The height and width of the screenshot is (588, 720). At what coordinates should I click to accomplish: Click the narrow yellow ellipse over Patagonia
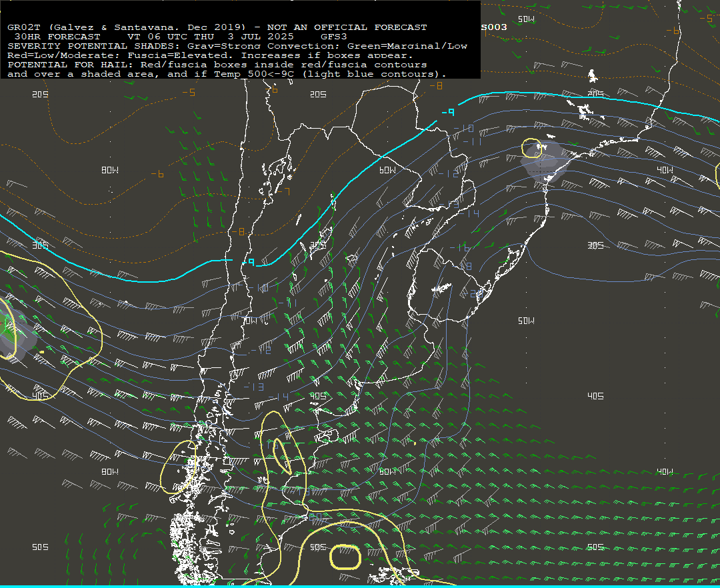pos(282,456)
